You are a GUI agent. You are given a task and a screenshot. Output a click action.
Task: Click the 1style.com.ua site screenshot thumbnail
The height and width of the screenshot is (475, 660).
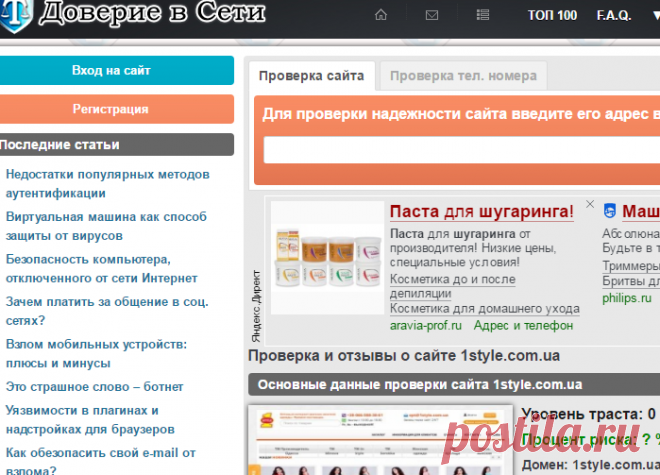click(381, 440)
